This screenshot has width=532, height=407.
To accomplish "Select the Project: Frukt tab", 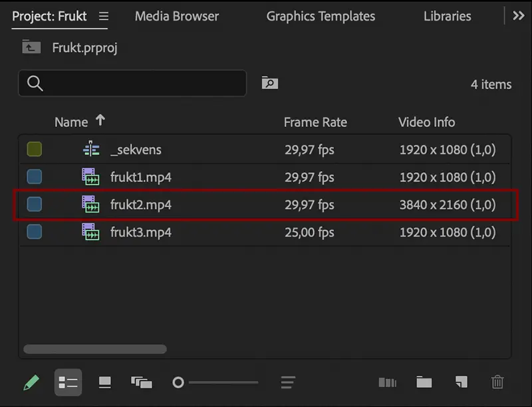I will tap(49, 16).
